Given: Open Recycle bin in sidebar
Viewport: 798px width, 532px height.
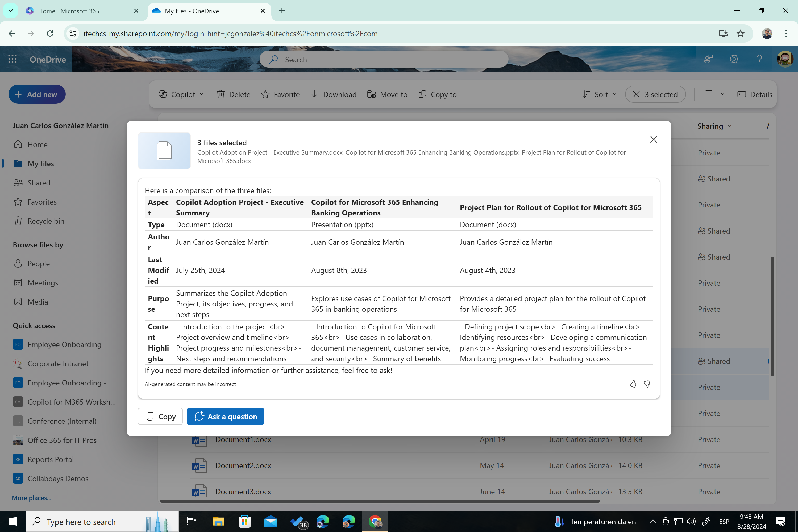Looking at the screenshot, I should tap(46, 221).
